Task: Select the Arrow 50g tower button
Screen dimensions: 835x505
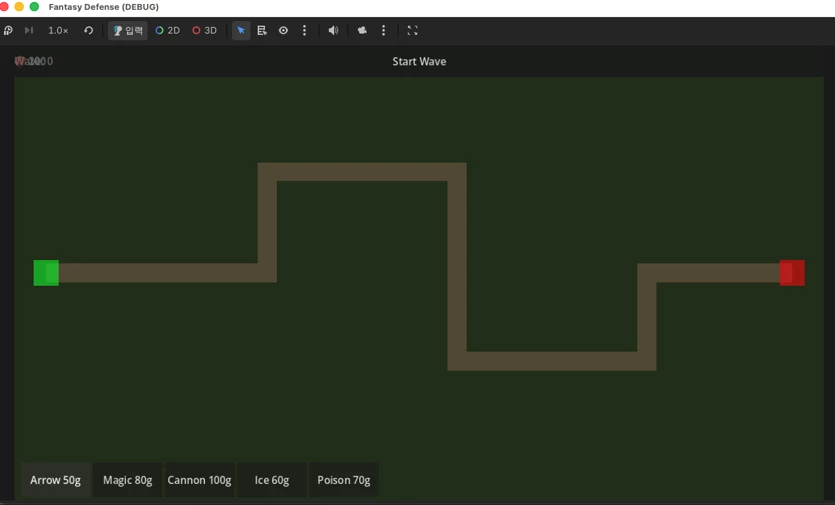Action: 55,480
